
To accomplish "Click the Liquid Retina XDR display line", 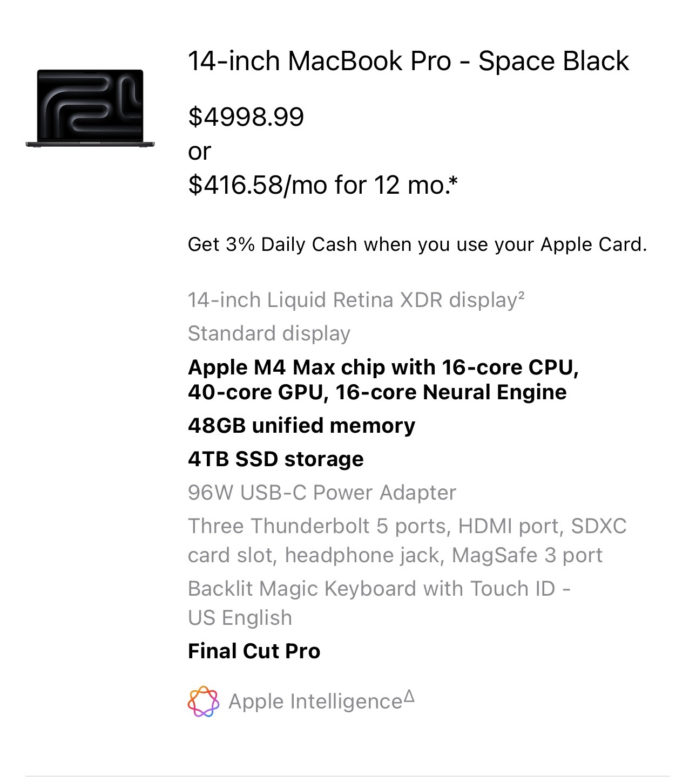I will [352, 300].
